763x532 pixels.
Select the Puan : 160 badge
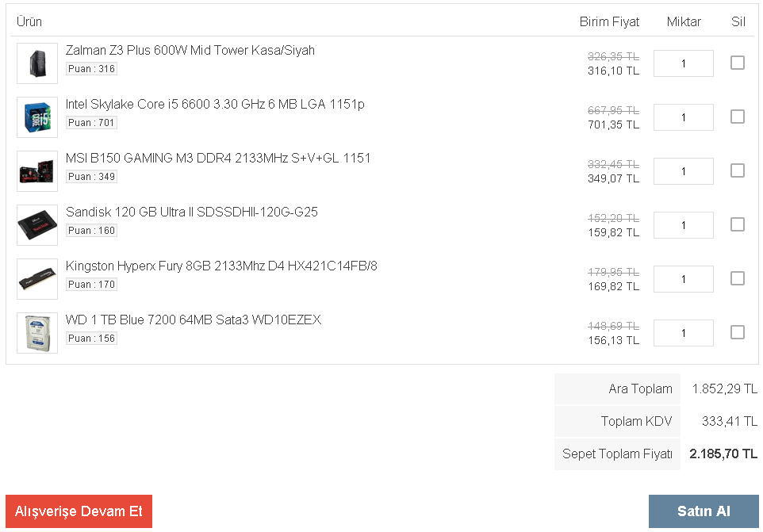point(91,231)
